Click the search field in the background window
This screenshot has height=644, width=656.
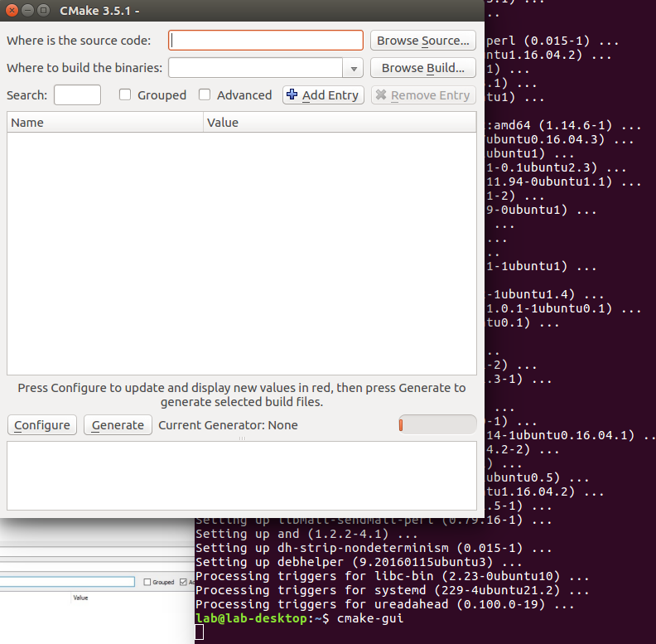[67, 582]
